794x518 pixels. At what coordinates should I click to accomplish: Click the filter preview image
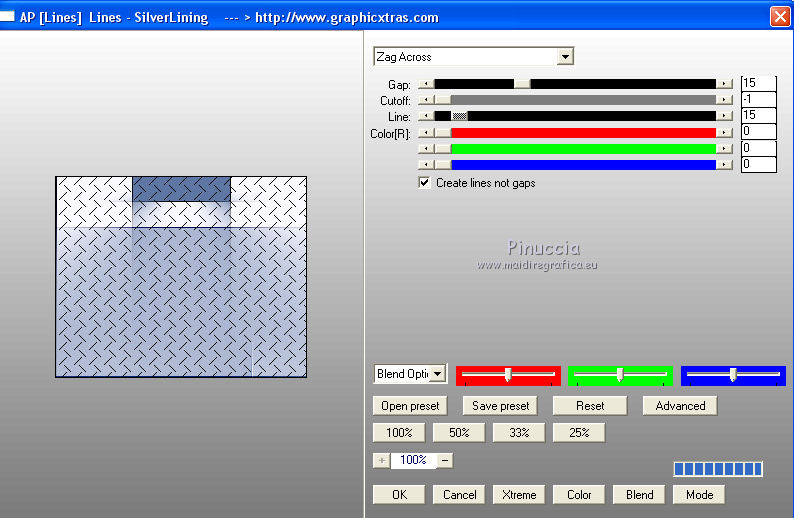coord(181,277)
